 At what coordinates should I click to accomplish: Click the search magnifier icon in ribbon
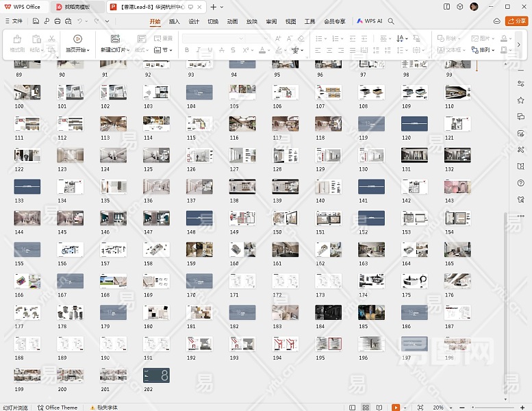click(391, 21)
